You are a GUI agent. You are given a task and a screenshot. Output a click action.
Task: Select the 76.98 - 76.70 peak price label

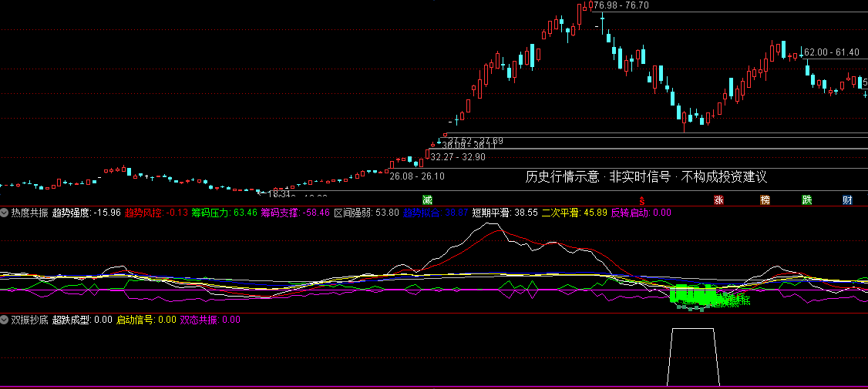[621, 5]
